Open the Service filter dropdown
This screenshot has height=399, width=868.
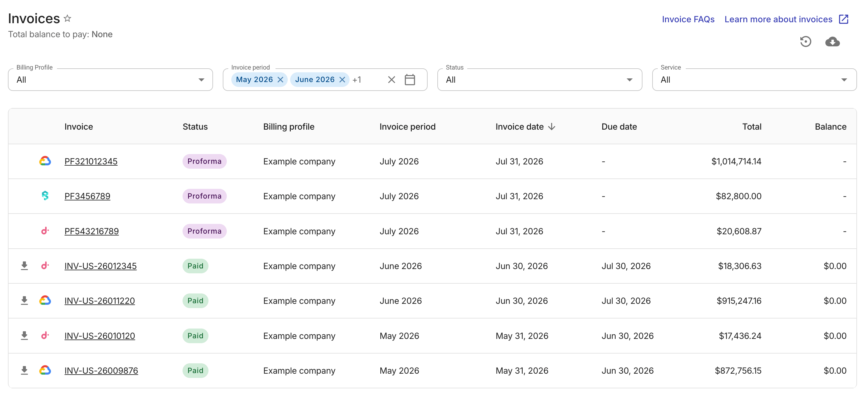(x=754, y=80)
